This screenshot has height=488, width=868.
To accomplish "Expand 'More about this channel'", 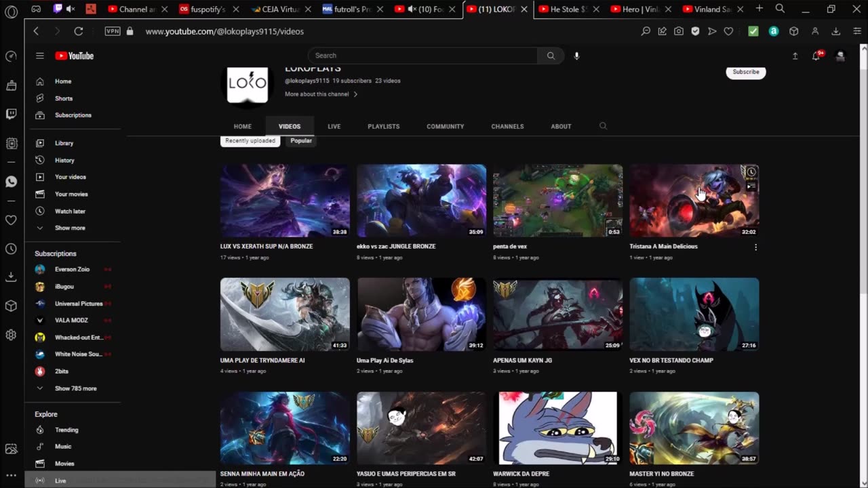I will (x=321, y=94).
